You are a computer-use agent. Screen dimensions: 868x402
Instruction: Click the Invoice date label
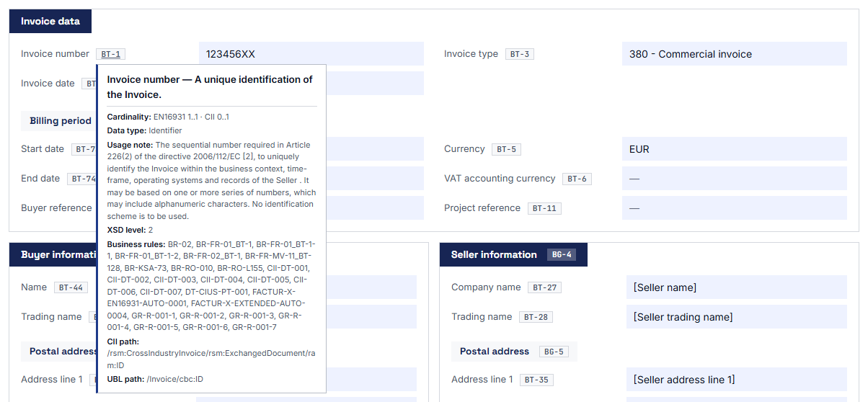pos(48,84)
